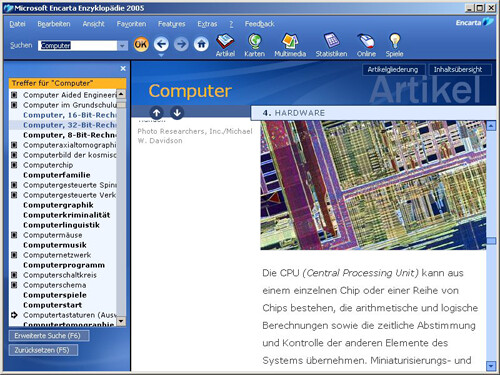Select Computer, 16-Bit-Rechner result

(70, 115)
